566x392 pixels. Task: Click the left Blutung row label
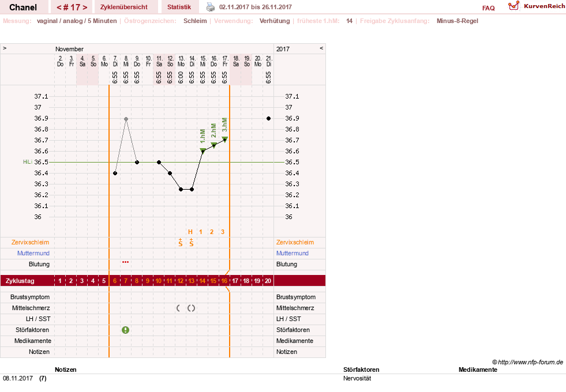39,264
